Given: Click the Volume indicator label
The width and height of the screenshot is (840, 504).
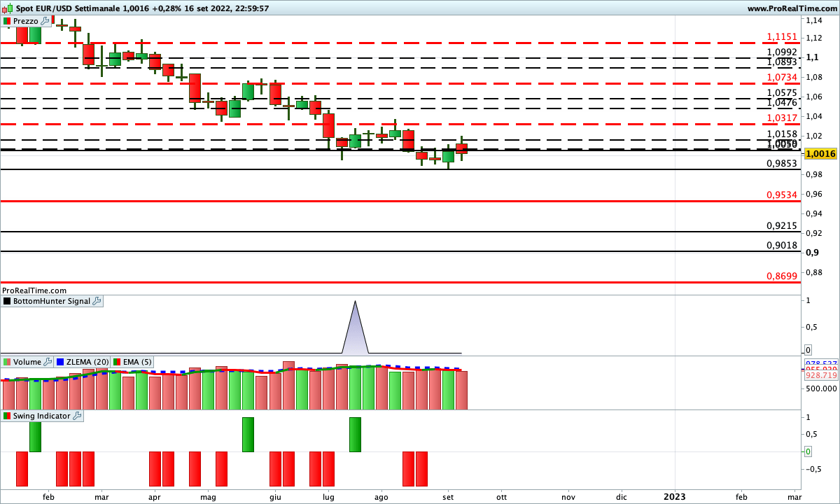Looking at the screenshot, I should tap(27, 362).
